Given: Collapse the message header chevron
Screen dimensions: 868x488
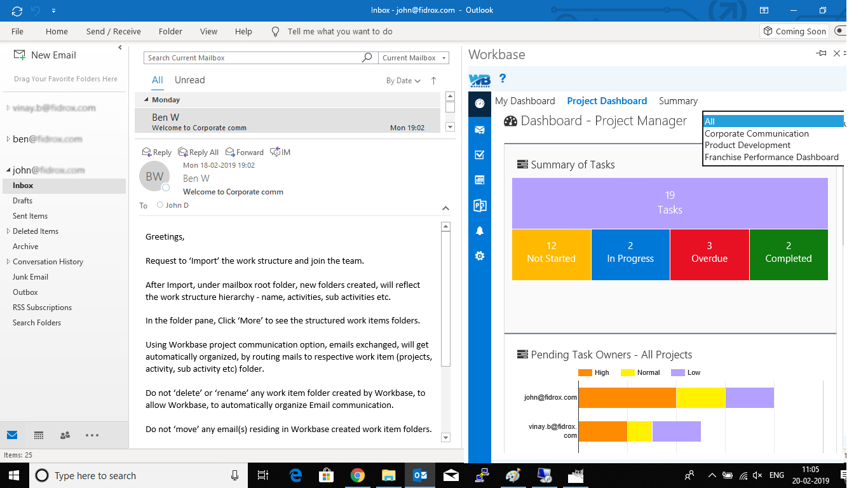Looking at the screenshot, I should pyautogui.click(x=445, y=208).
